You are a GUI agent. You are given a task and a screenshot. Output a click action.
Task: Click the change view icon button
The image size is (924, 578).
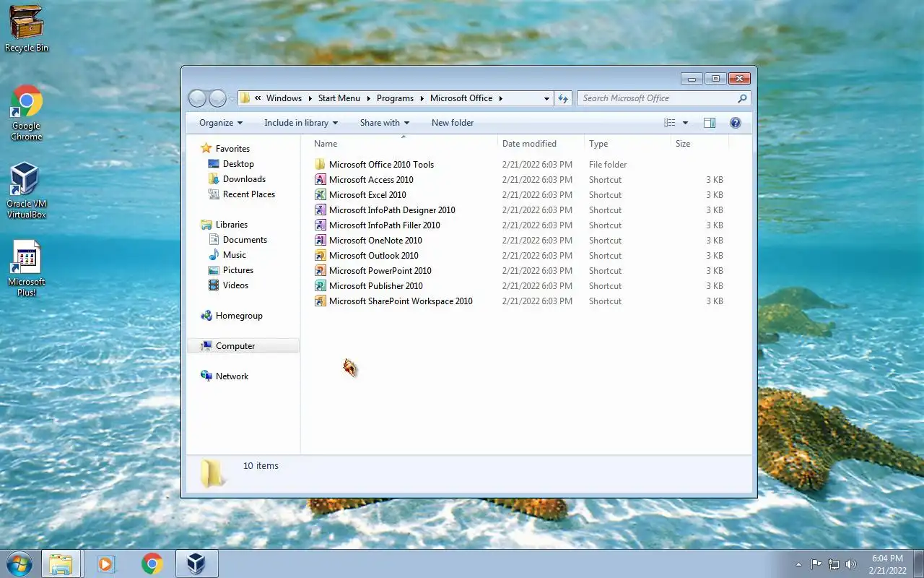click(670, 123)
